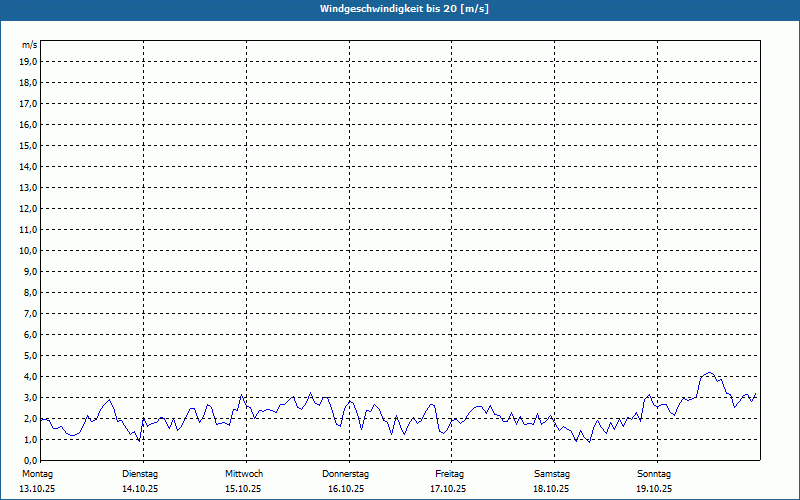Click the Samstag axis label
The height and width of the screenshot is (500, 800).
tap(552, 473)
